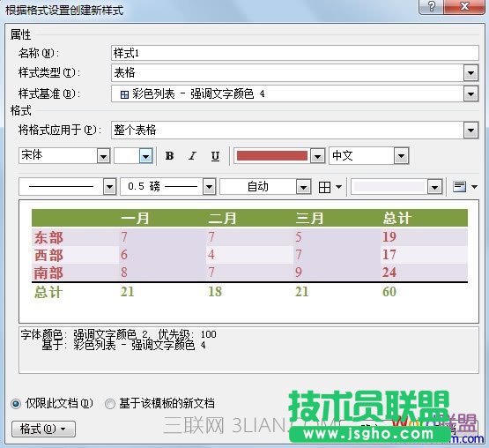Toggle Bold formatting button
This screenshot has width=489, height=448.
pyautogui.click(x=169, y=155)
